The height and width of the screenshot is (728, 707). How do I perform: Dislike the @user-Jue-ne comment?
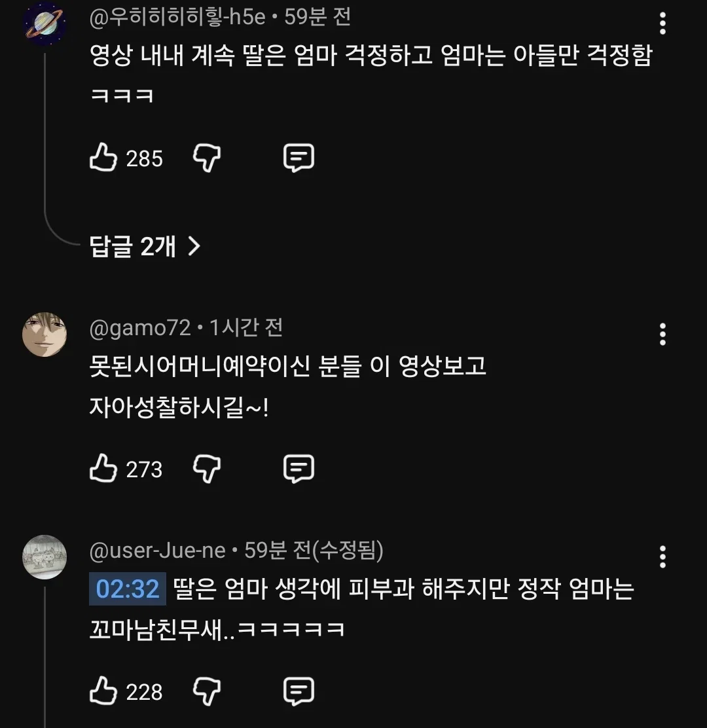[x=207, y=691]
